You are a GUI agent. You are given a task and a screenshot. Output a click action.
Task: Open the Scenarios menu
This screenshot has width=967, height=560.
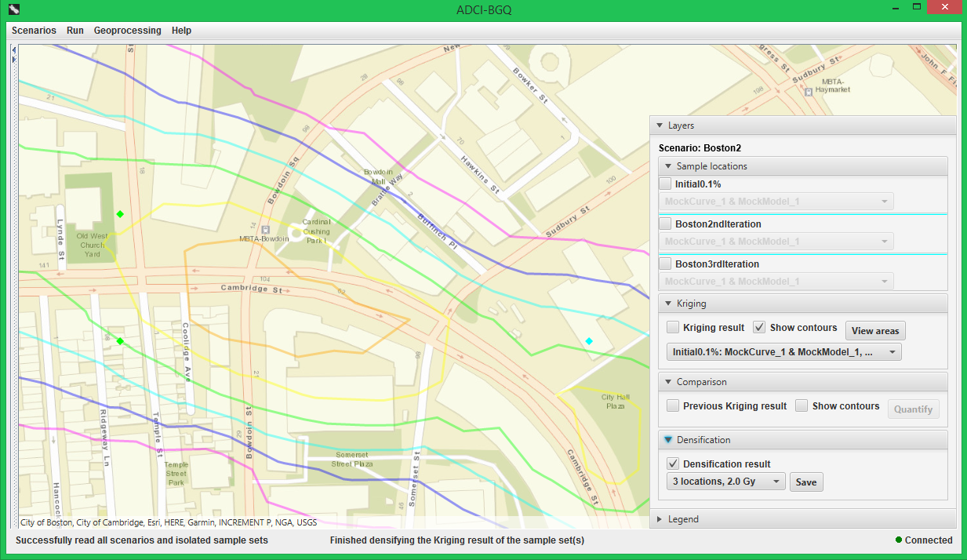tap(34, 31)
